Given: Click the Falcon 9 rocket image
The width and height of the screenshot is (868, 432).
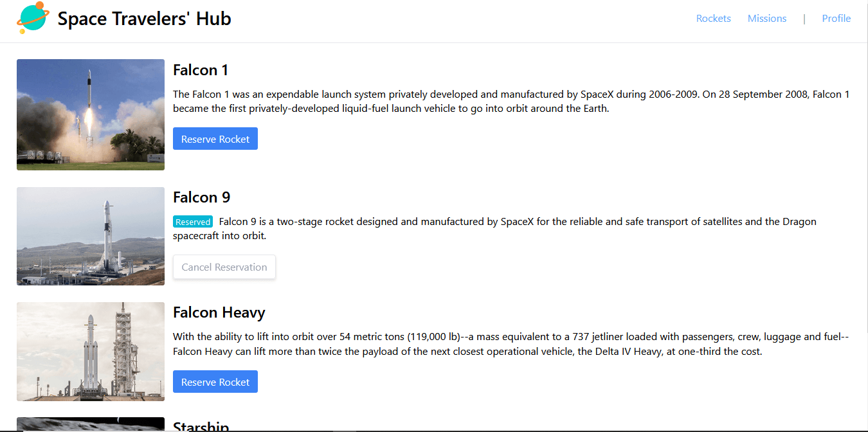Looking at the screenshot, I should pos(91,236).
